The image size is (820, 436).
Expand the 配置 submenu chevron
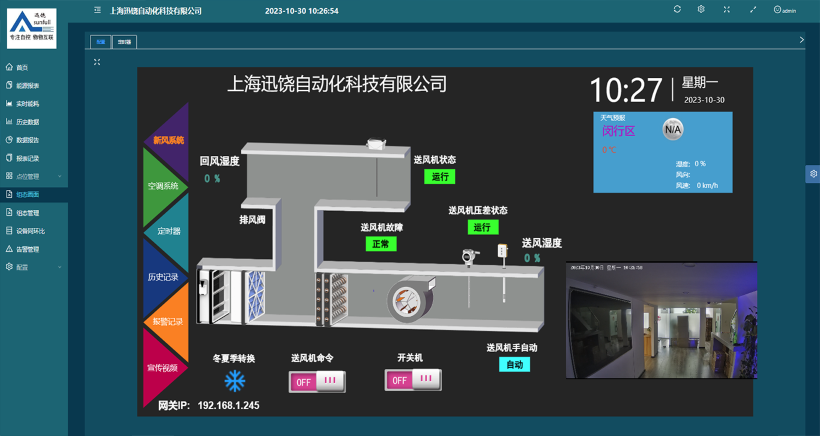click(x=60, y=267)
